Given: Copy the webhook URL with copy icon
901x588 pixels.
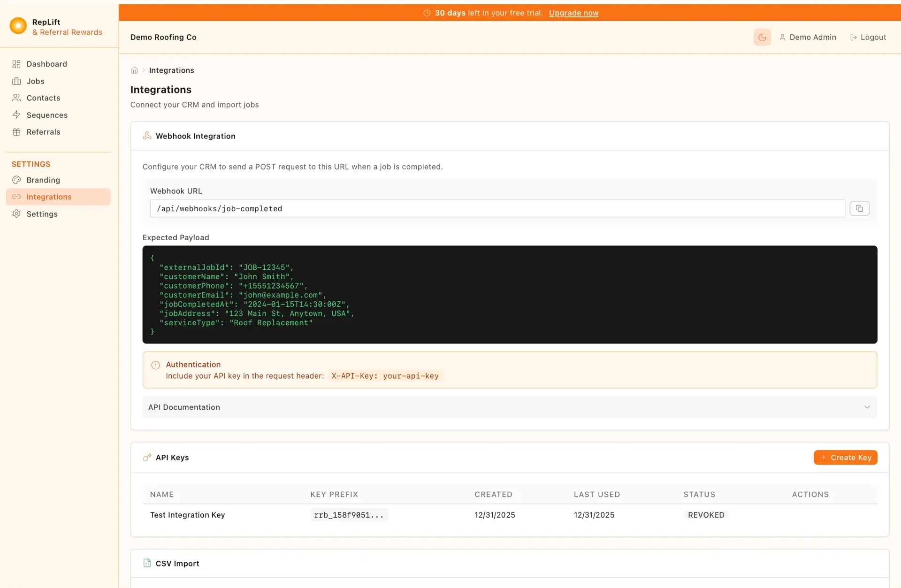Looking at the screenshot, I should (x=859, y=208).
